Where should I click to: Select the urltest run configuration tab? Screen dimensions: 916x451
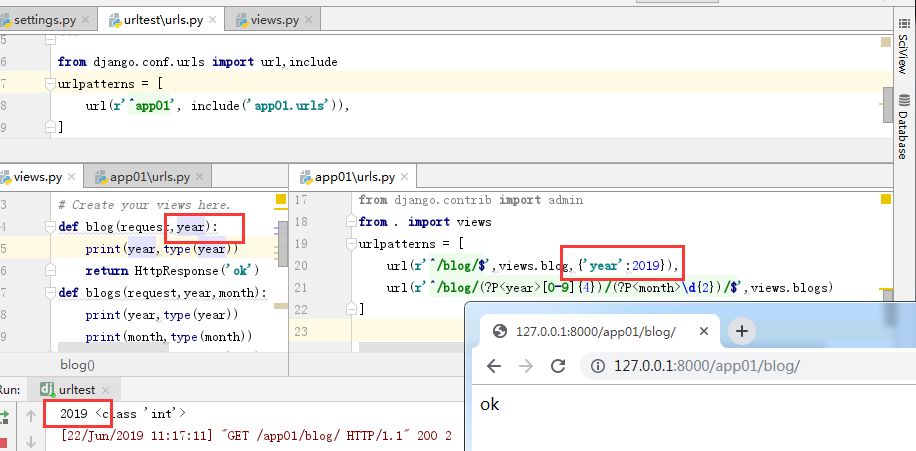tap(76, 390)
